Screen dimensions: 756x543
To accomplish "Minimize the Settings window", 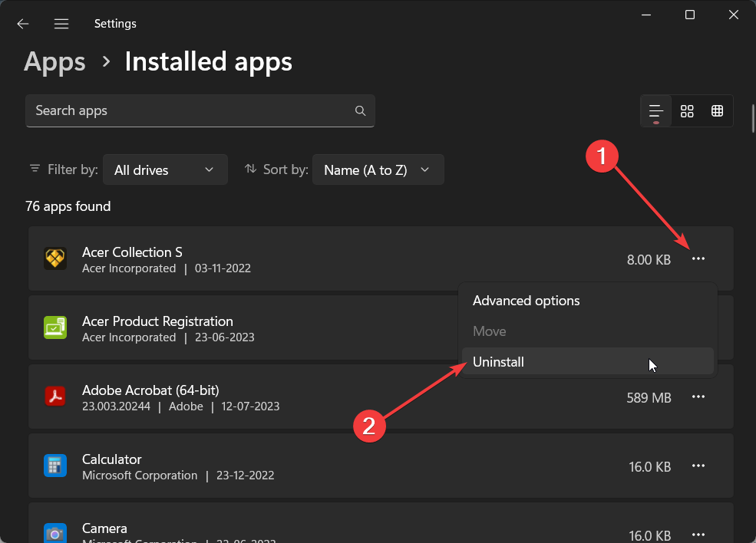I will point(646,15).
